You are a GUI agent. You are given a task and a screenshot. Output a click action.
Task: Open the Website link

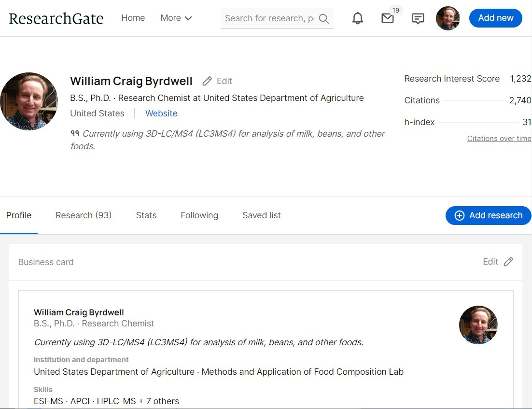pyautogui.click(x=161, y=113)
